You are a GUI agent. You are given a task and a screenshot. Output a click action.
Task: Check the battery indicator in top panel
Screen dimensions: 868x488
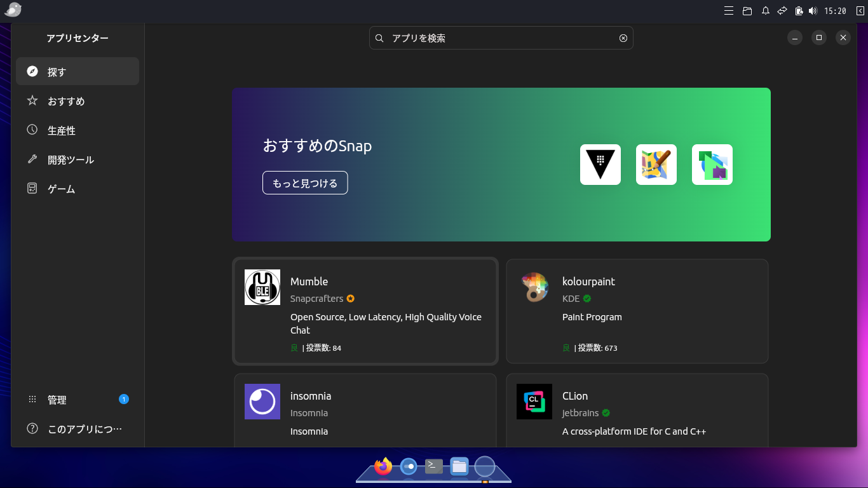[x=799, y=11]
